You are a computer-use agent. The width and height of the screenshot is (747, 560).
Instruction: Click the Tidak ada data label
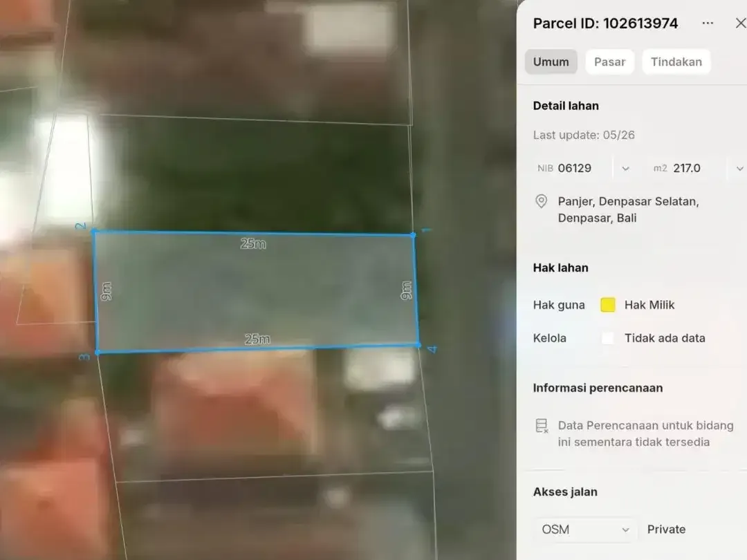pyautogui.click(x=665, y=338)
